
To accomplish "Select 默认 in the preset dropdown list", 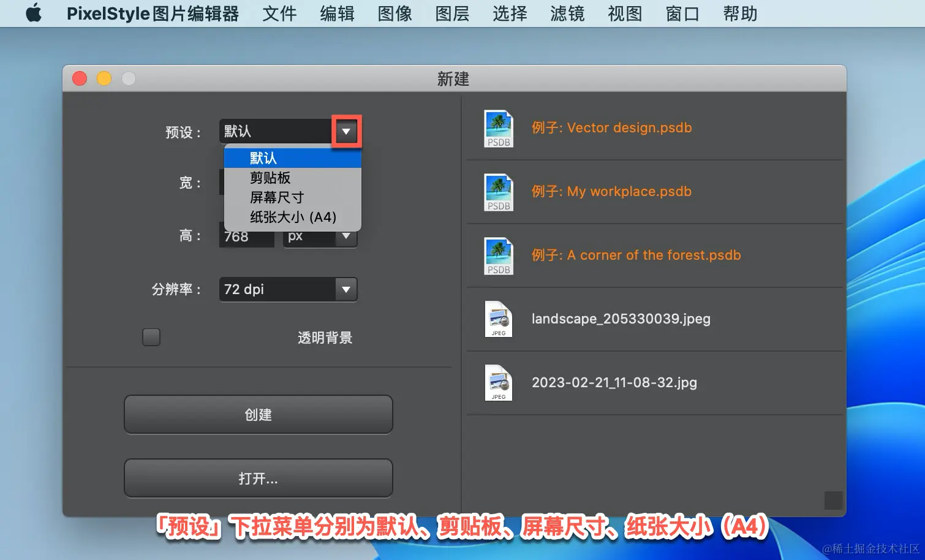I will [x=293, y=158].
